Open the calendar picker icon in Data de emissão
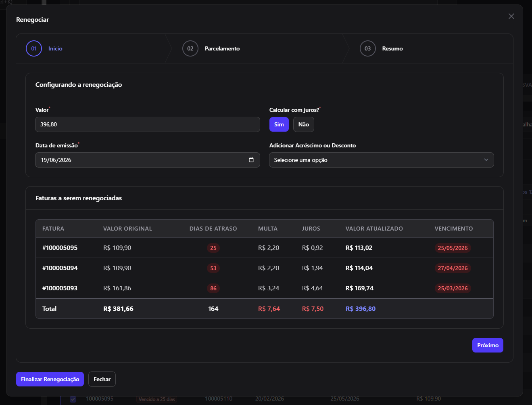532x405 pixels. 251,160
